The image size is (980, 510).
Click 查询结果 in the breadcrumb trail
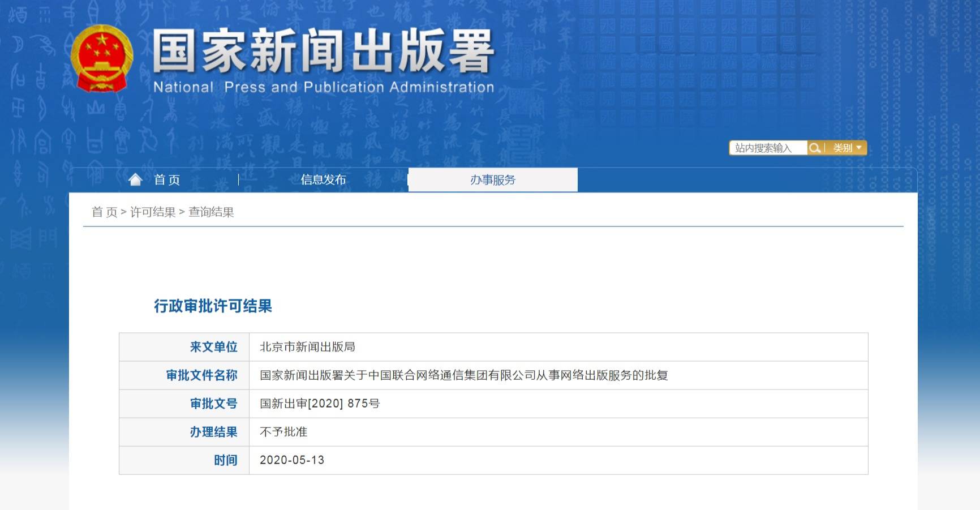point(211,212)
